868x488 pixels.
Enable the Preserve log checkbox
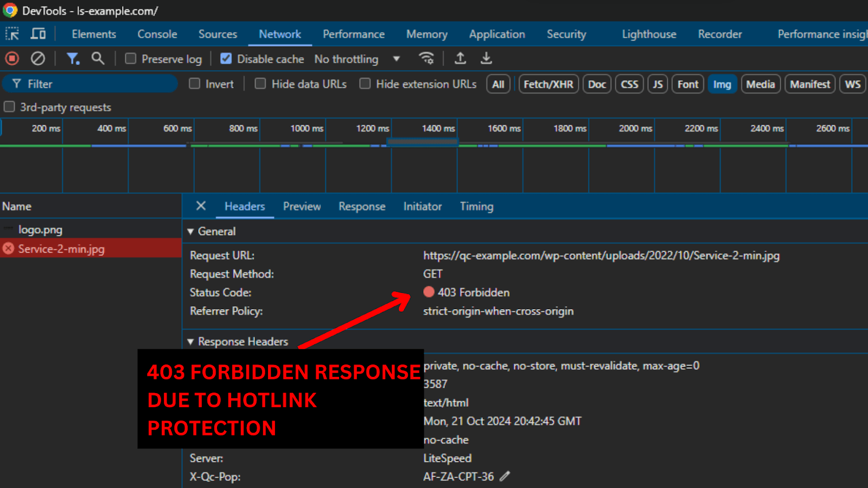click(131, 59)
